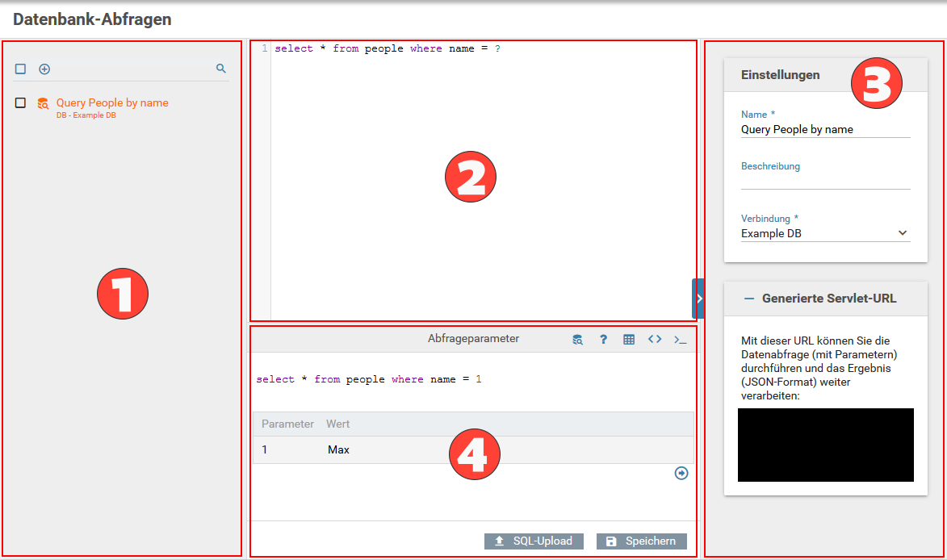Viewport: 947px width, 560px height.
Task: Open the console prompt icon
Action: click(x=681, y=340)
